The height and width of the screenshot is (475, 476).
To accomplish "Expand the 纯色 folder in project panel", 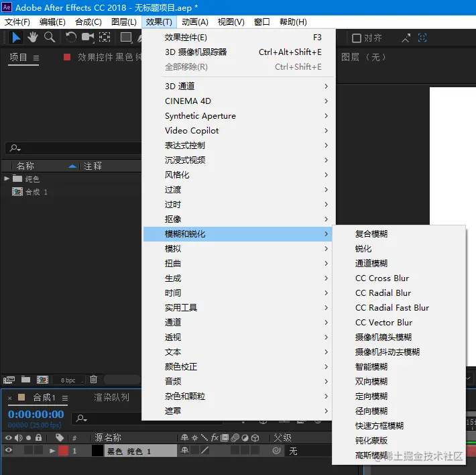I will (7, 178).
